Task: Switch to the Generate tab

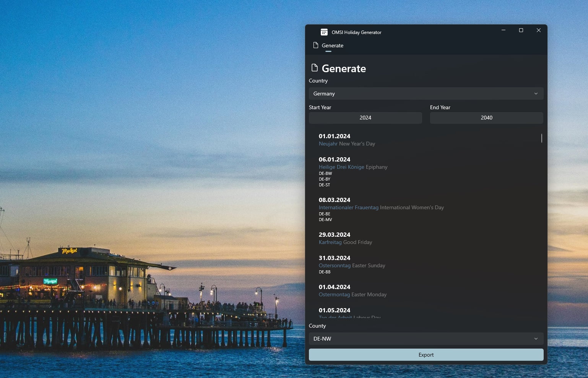Action: 328,45
